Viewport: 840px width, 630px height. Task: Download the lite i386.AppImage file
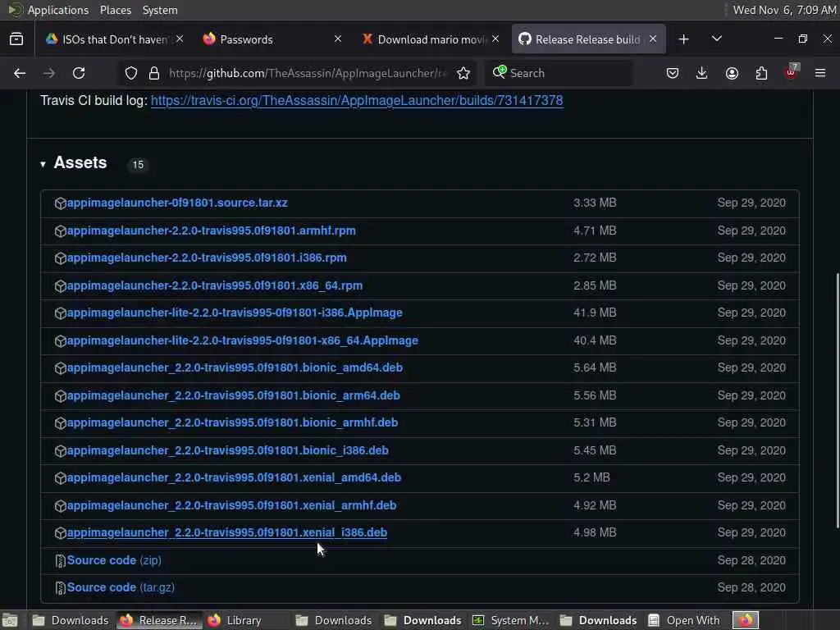[235, 313]
